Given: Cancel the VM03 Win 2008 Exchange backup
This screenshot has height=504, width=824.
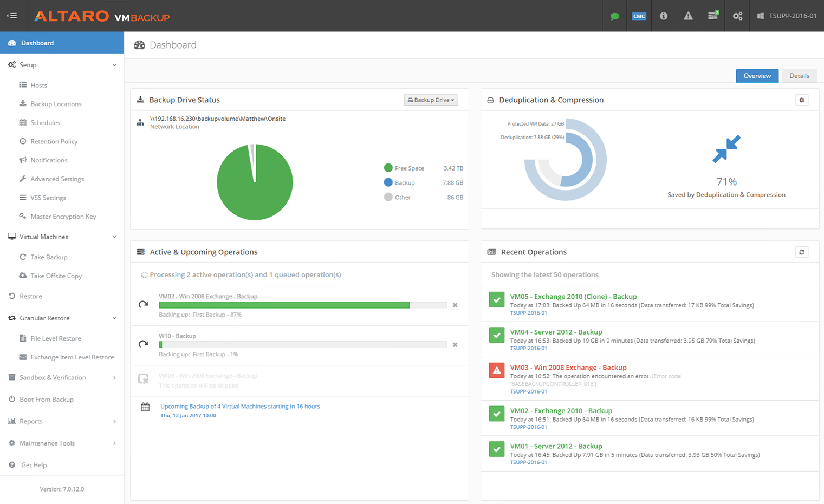Looking at the screenshot, I should point(455,305).
